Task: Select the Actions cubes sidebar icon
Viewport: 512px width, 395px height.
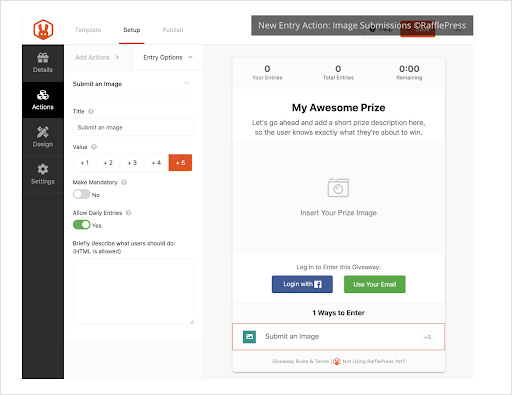Action: coord(43,95)
